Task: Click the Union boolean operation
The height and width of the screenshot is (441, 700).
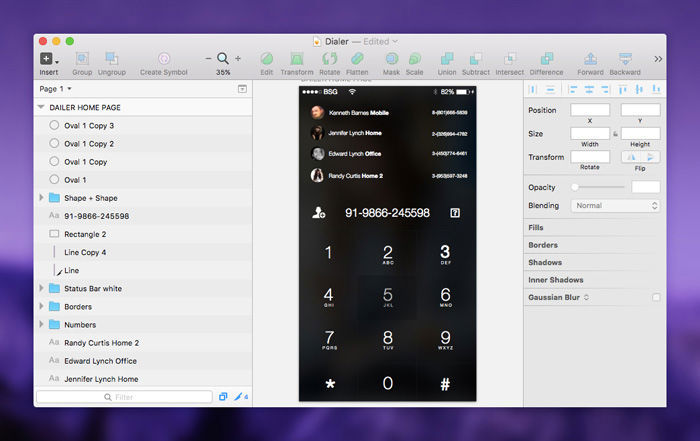Action: (446, 59)
